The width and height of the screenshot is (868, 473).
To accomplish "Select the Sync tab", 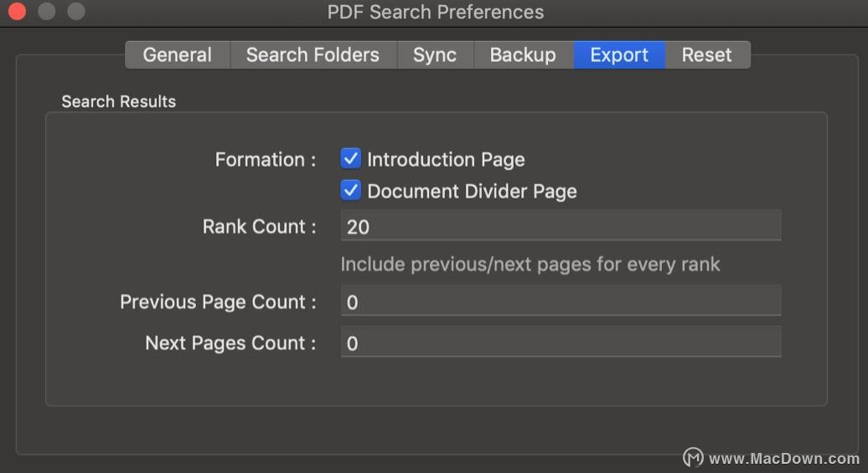I will click(435, 54).
